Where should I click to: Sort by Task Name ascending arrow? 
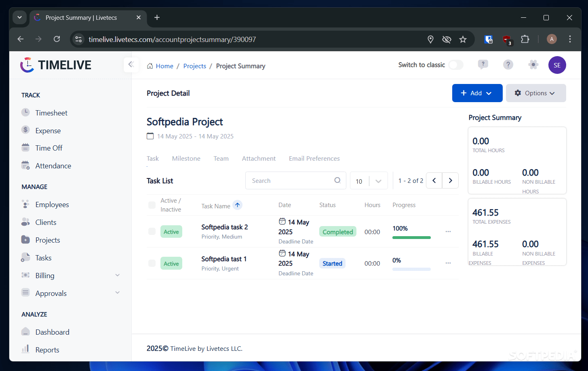tap(238, 205)
